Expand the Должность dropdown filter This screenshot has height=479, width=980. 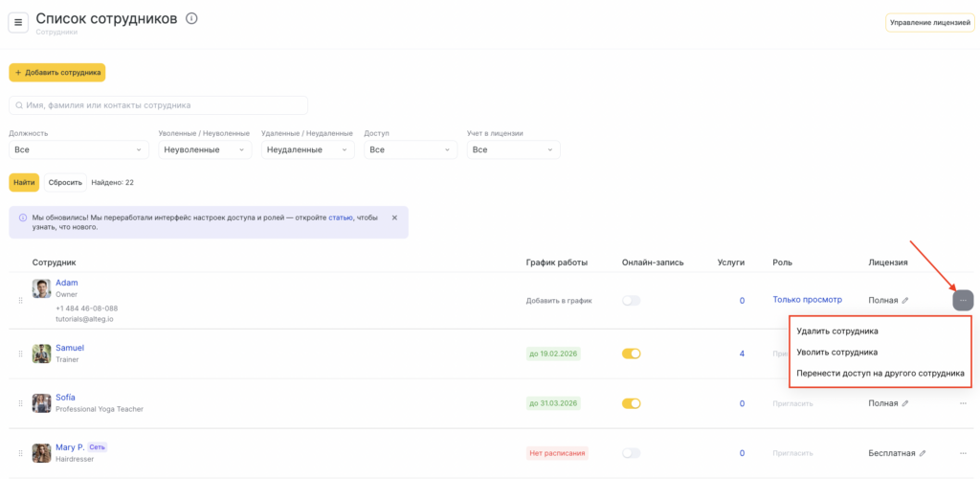(x=78, y=149)
